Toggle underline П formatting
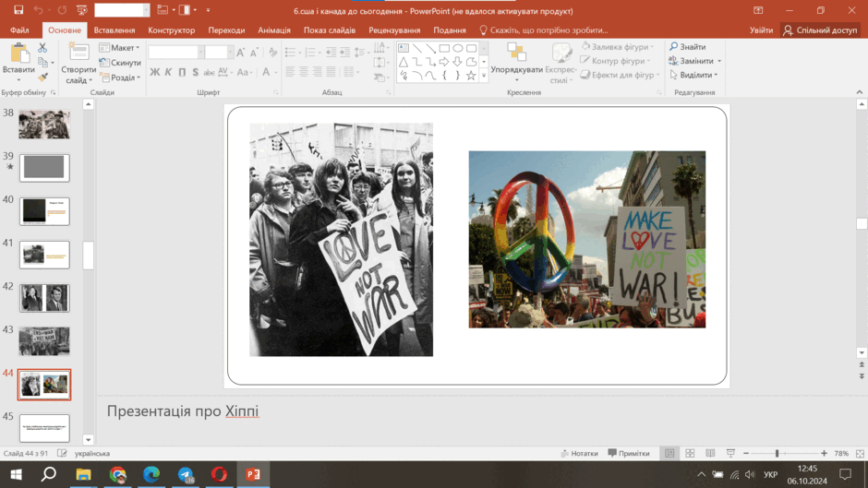 point(182,72)
